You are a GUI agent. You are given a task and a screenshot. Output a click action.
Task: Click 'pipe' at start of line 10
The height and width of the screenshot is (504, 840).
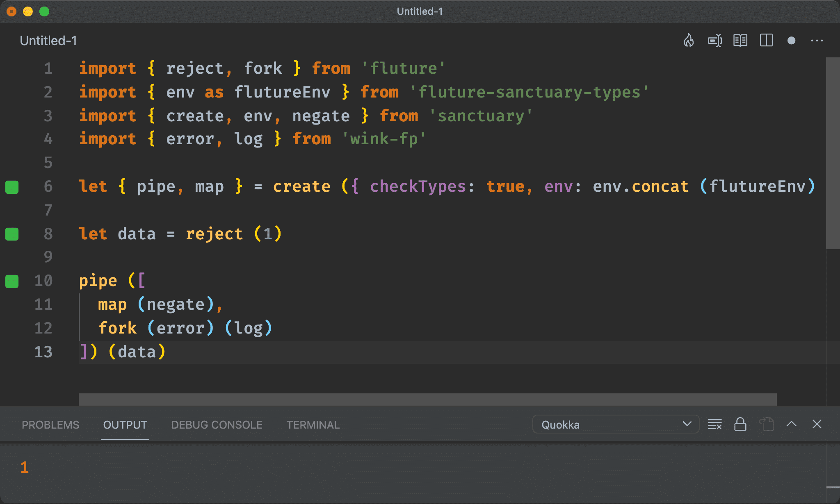tap(98, 282)
